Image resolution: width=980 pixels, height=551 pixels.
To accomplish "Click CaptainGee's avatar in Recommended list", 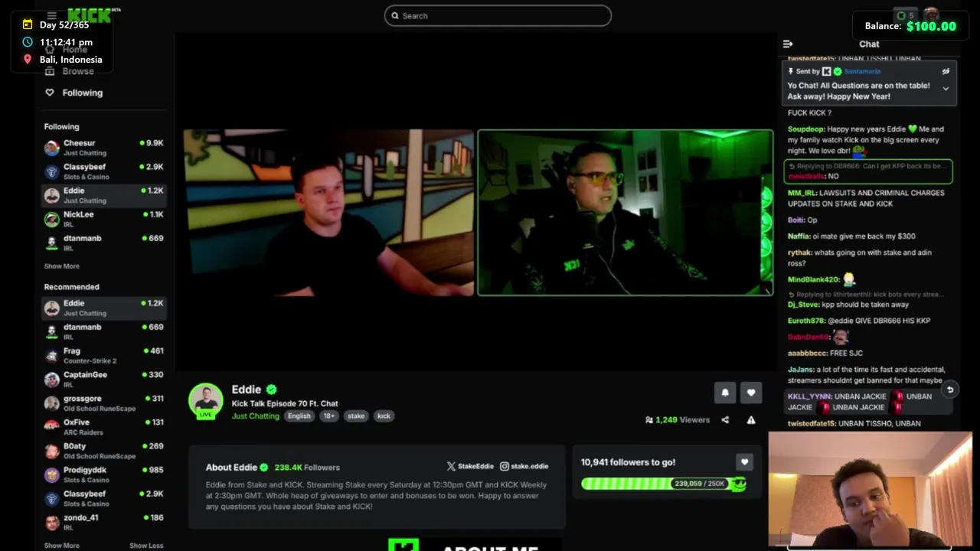I will 51,380.
